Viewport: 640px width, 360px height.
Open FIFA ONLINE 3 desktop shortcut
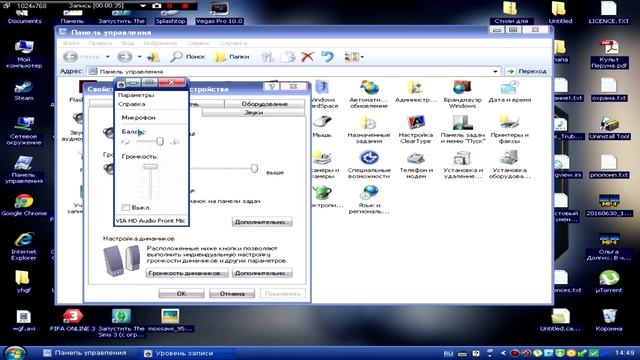click(73, 319)
